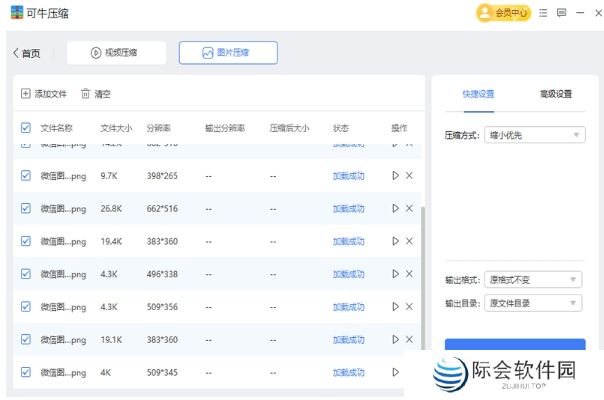Expand the 输出目录 dropdown
This screenshot has width=604, height=400.
533,303
